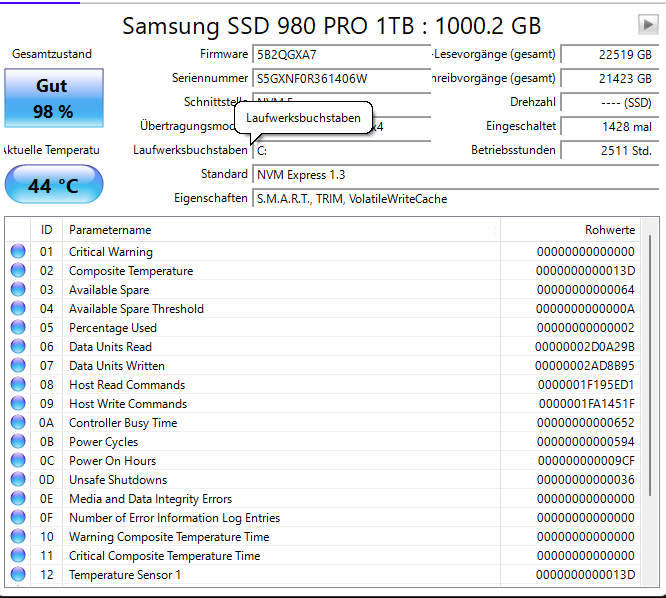Click status circle for Media and Data Integrity Errors

coord(18,499)
